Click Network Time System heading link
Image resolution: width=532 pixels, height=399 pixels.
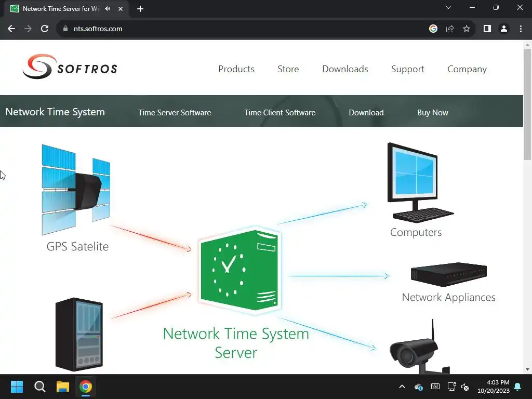point(55,112)
